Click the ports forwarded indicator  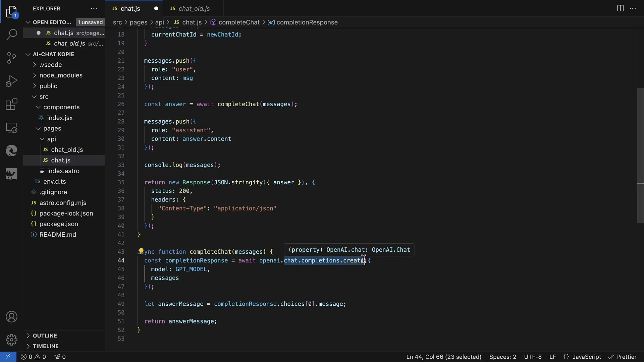pyautogui.click(x=60, y=357)
